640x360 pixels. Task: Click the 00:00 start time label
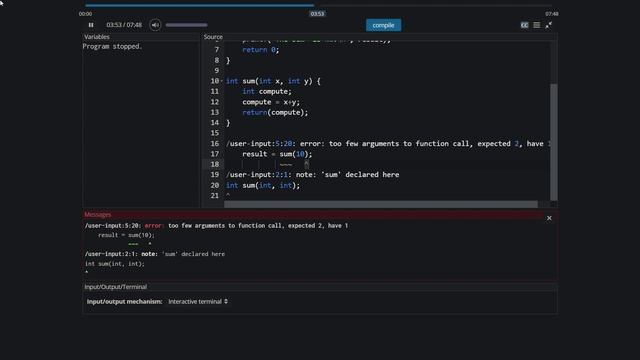85,13
